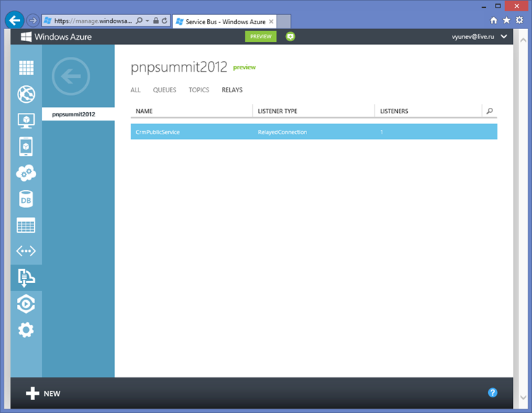Click the search magnifier in table header
The height and width of the screenshot is (413, 532).
489,111
